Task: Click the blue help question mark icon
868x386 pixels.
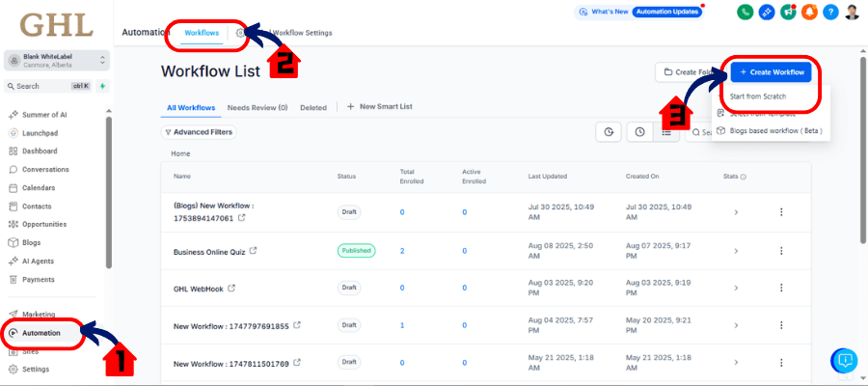Action: tap(831, 12)
